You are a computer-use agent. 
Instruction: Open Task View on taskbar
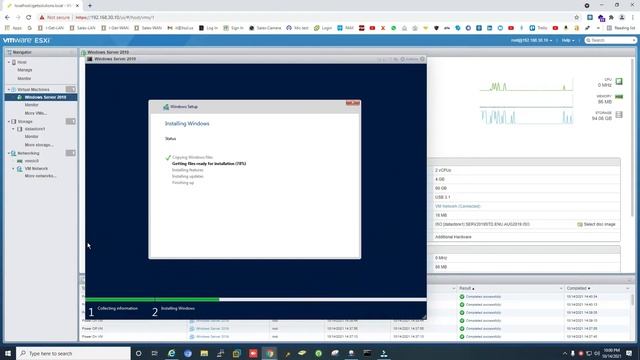pos(155,353)
